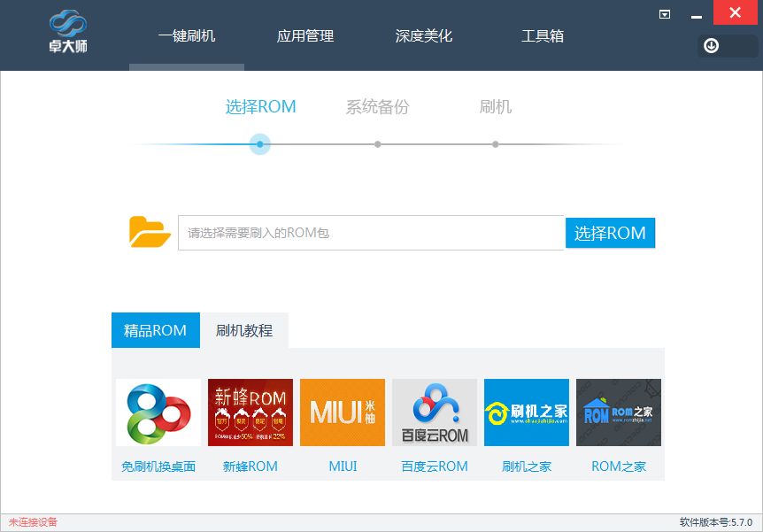The width and height of the screenshot is (763, 532).
Task: Switch to the 应用管理 tab
Action: click(x=305, y=36)
